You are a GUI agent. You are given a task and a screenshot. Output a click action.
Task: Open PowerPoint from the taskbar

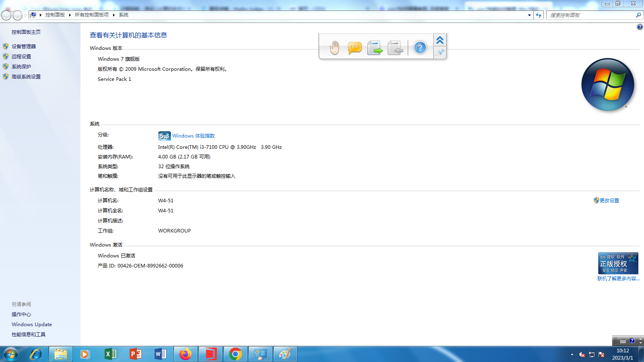tap(136, 354)
